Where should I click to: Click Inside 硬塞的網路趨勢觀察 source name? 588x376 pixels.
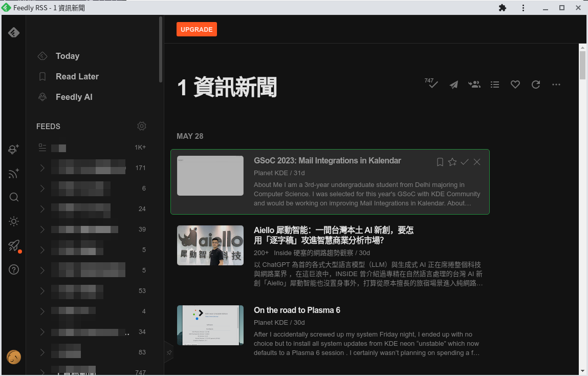point(314,253)
